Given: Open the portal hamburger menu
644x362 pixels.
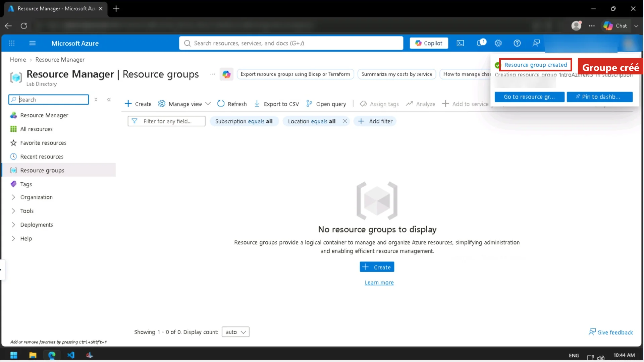Looking at the screenshot, I should tap(33, 43).
